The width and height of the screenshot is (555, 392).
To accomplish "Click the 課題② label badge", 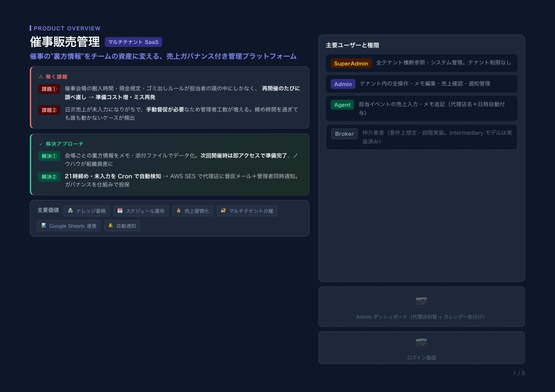I will [x=49, y=110].
